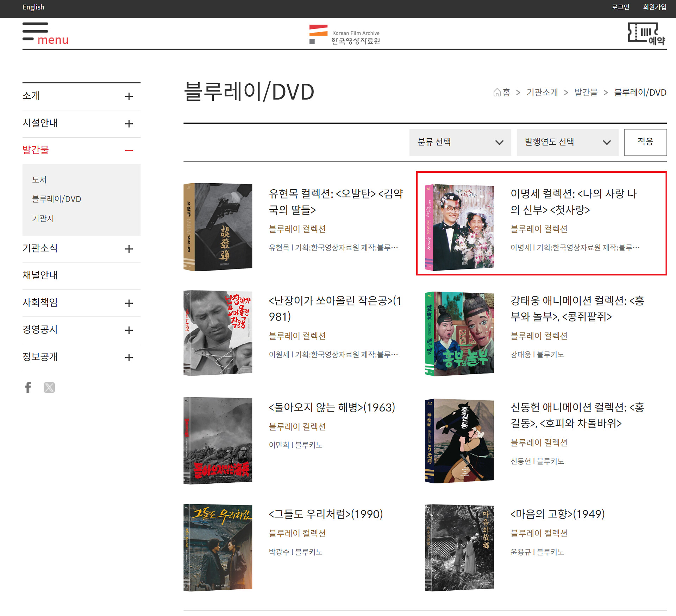Open the 강태웅 애니메이션 컬렉션 title
The height and width of the screenshot is (616, 676).
pyautogui.click(x=577, y=309)
